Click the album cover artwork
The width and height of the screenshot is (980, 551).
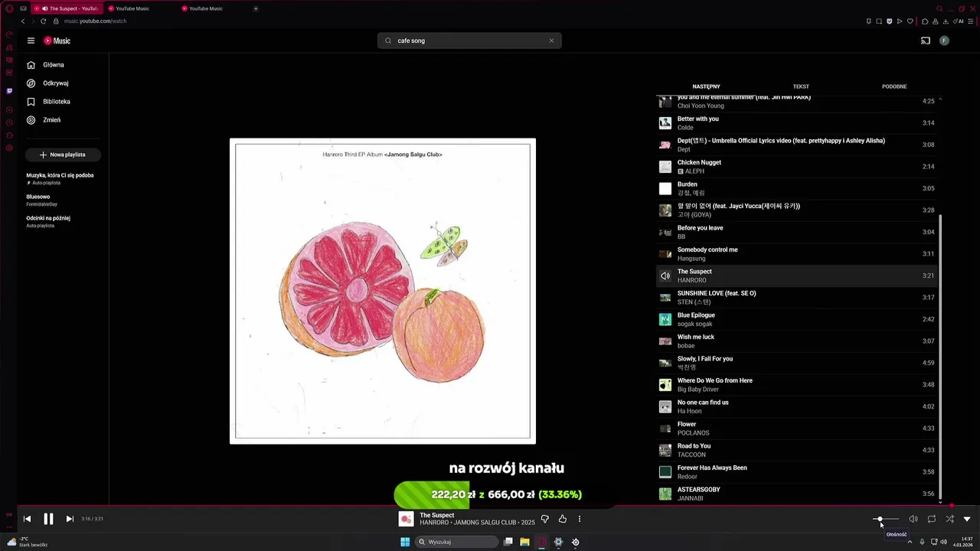383,291
